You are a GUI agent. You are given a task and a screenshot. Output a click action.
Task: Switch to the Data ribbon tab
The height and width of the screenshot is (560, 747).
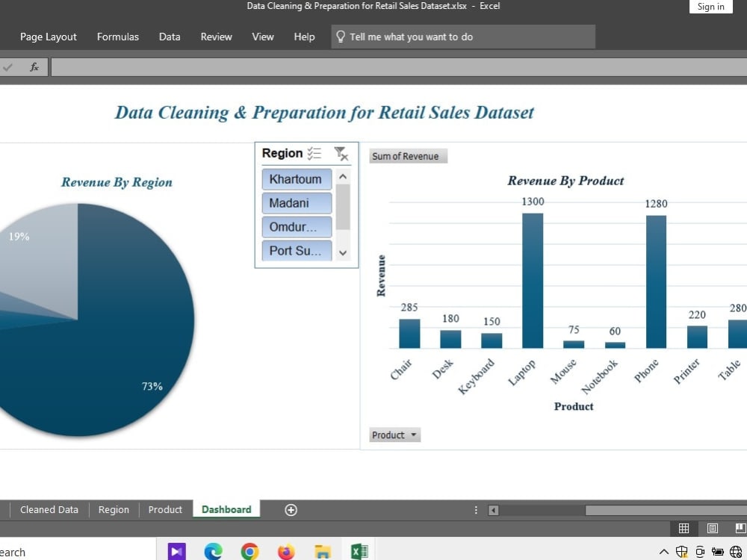pos(170,37)
